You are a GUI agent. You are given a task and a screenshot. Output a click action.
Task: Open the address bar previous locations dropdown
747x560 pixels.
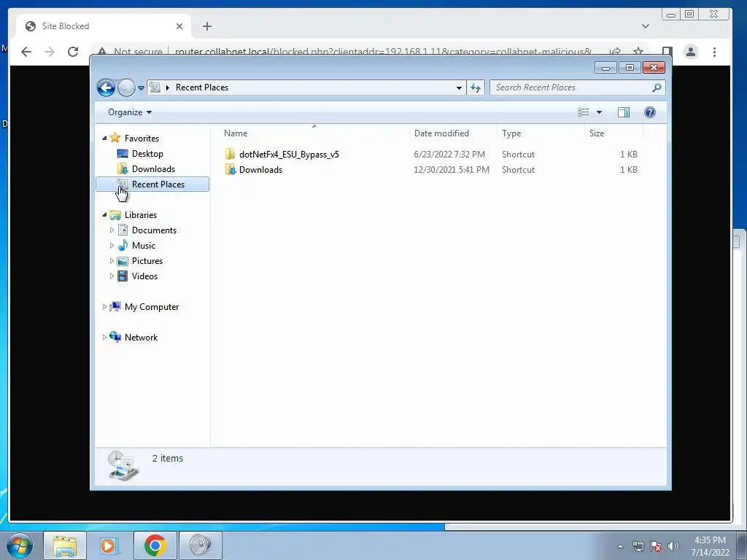coord(459,87)
